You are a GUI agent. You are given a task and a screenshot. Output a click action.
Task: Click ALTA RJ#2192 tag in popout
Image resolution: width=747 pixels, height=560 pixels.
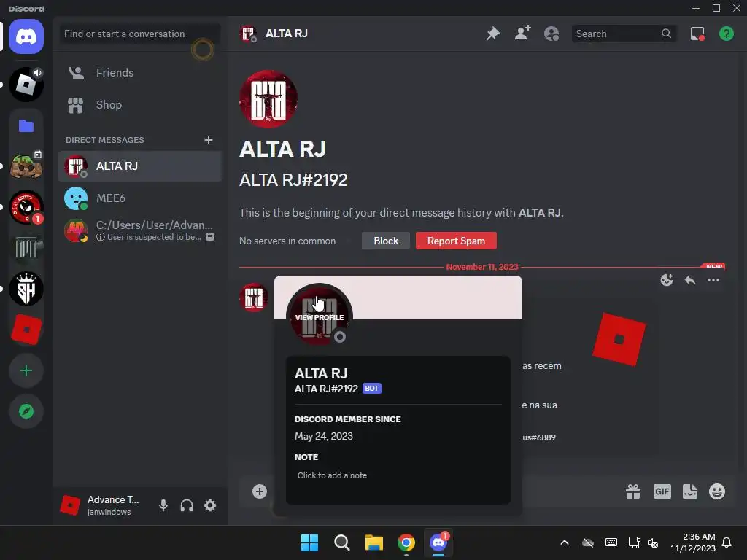point(326,389)
